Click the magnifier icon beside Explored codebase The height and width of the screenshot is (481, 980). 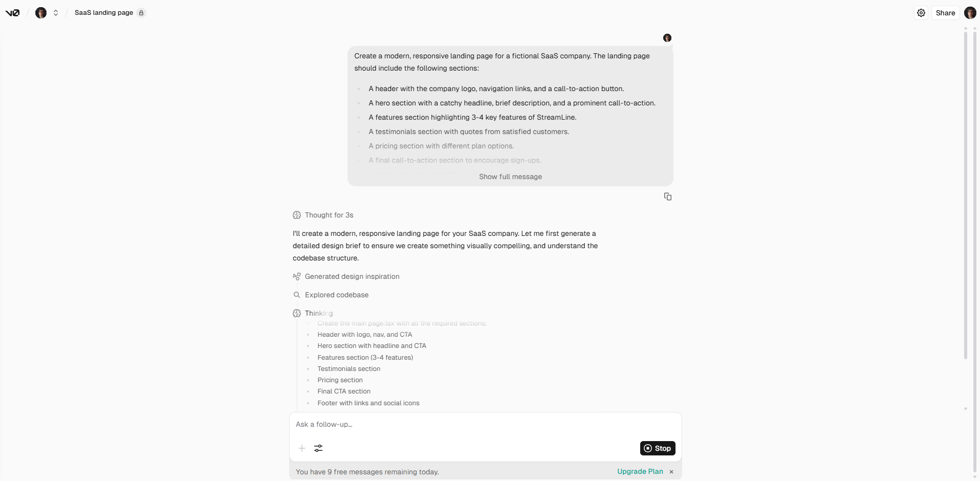[297, 295]
